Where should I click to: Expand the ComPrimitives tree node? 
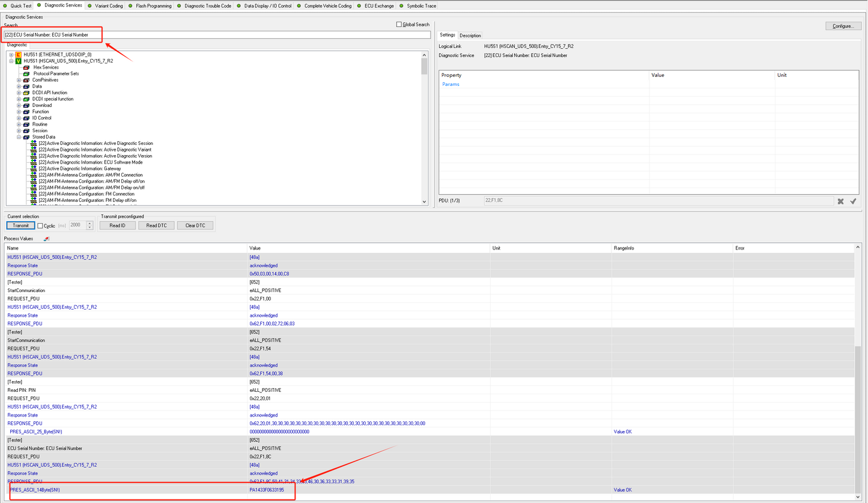click(19, 80)
